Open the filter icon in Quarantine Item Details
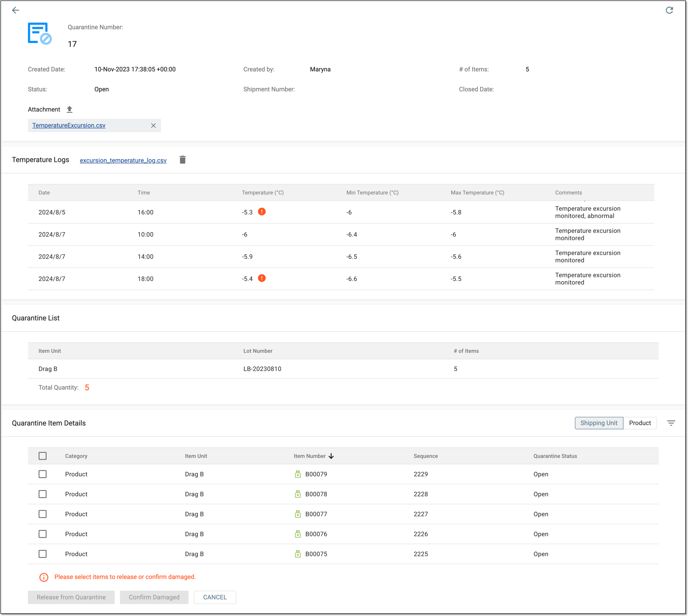Screen dimensions: 688x616 (671, 423)
